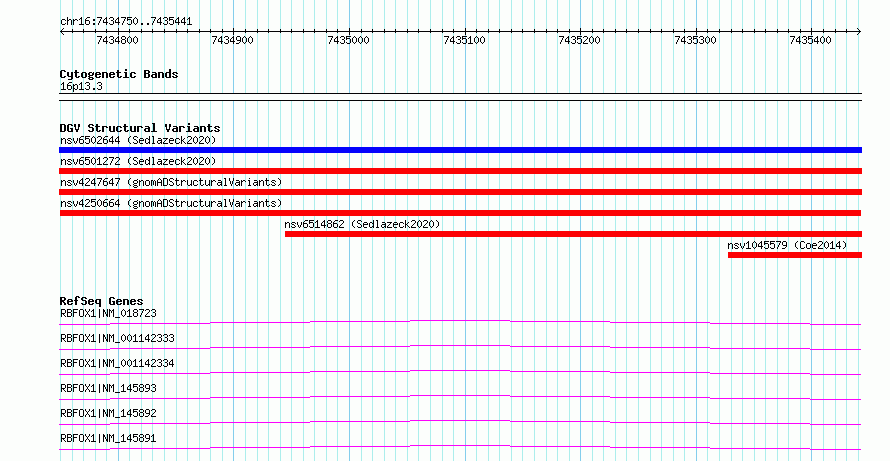Click the ruler's left arrowhead
Screen dimensions: 890x461
coord(62,32)
